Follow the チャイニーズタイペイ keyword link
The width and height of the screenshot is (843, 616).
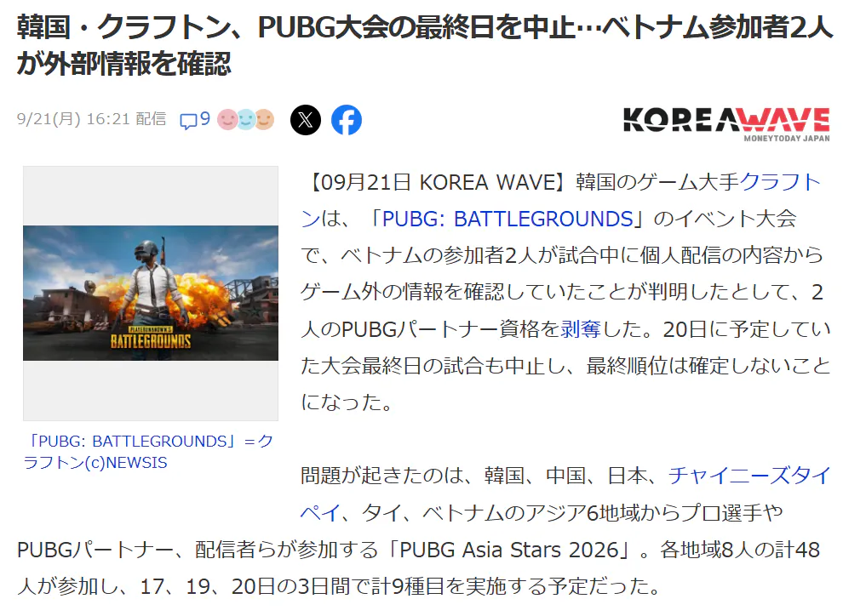pos(749,476)
